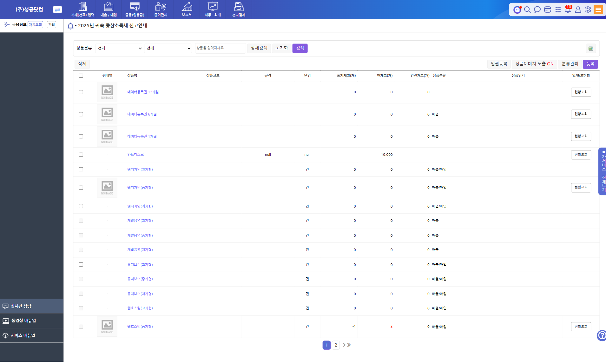Open 데이터등록권 6개월 product link
The image size is (606, 364).
pos(142,114)
